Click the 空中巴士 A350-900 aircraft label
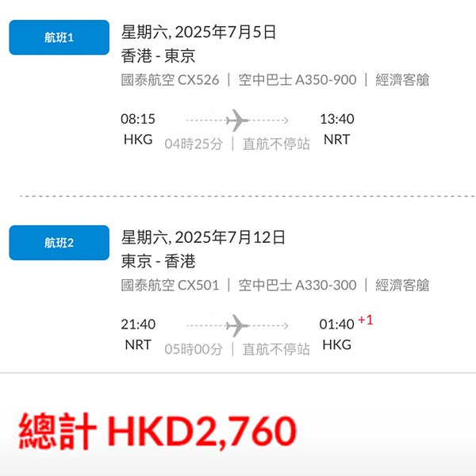Image resolution: width=476 pixels, height=476 pixels. (x=297, y=80)
